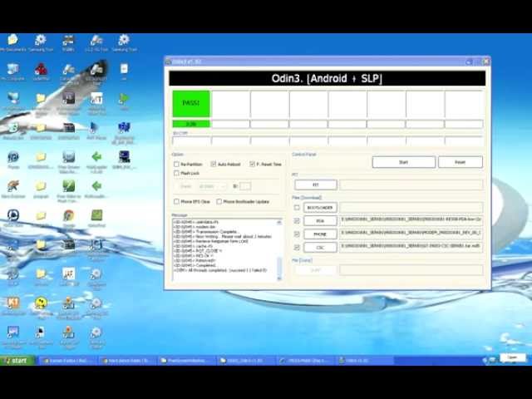Enable Phone EFS Clear option
The height and width of the screenshot is (399, 532).
(176, 201)
